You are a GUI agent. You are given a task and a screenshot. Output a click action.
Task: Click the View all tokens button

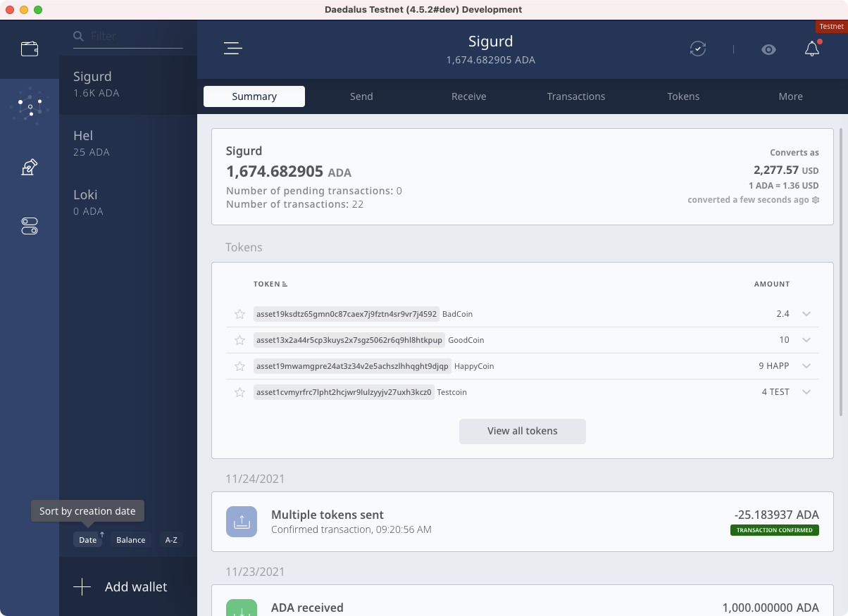[522, 431]
